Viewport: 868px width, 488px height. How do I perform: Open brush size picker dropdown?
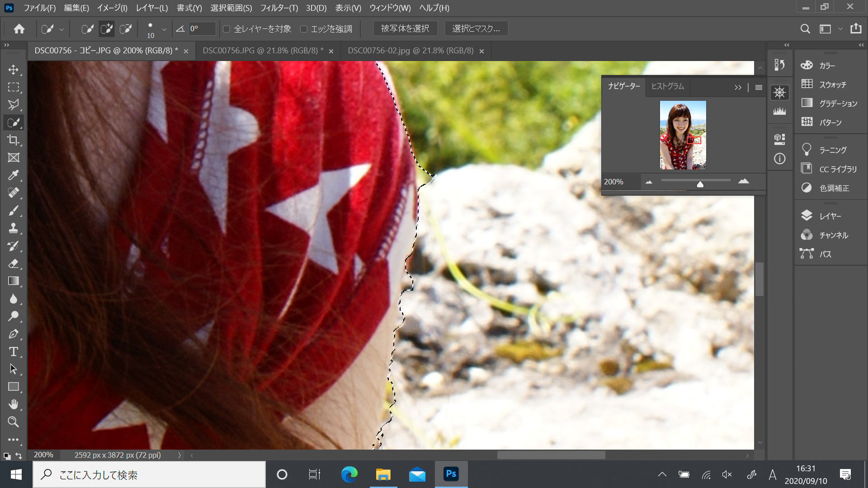point(164,29)
